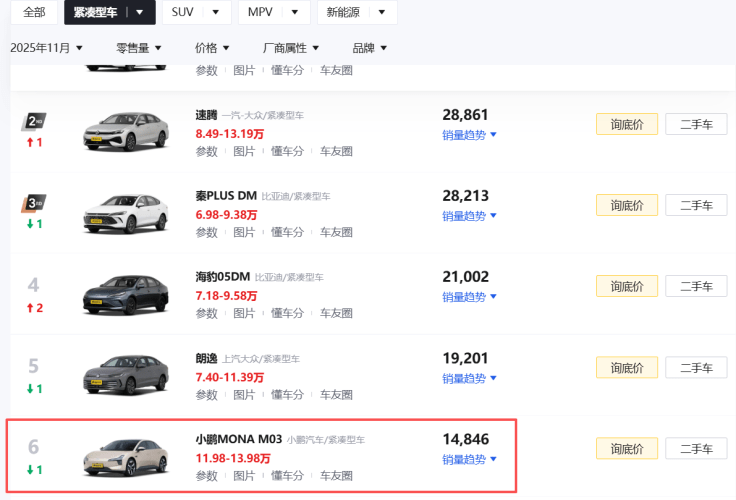Expand the 厂商属性 filter dropdown
This screenshot has width=736, height=500.
click(x=290, y=48)
